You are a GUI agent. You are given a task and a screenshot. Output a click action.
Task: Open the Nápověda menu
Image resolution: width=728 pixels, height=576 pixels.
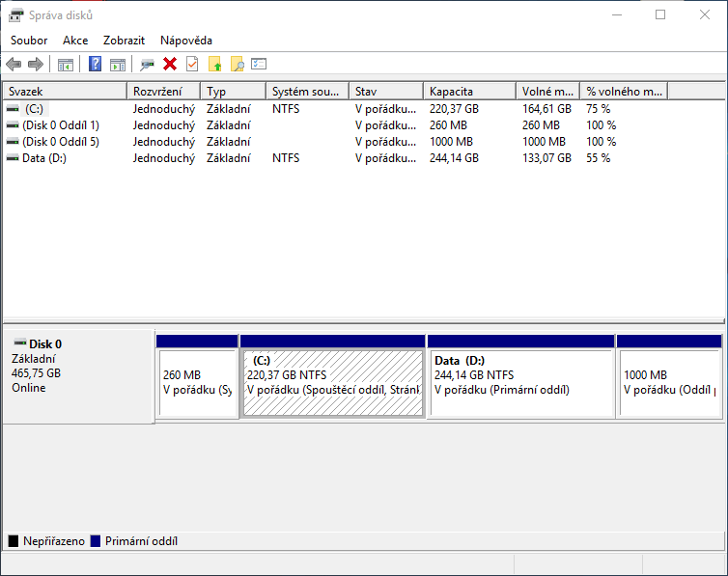[x=186, y=41]
